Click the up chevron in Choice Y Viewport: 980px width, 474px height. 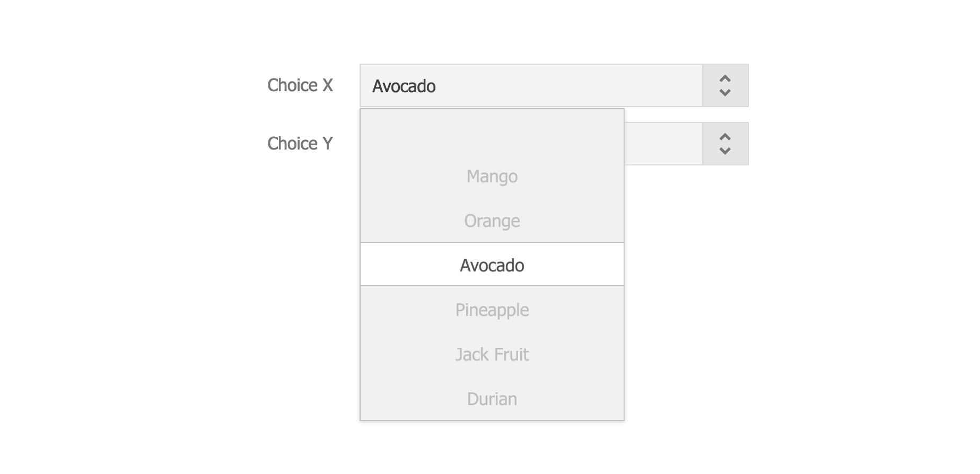(x=725, y=137)
